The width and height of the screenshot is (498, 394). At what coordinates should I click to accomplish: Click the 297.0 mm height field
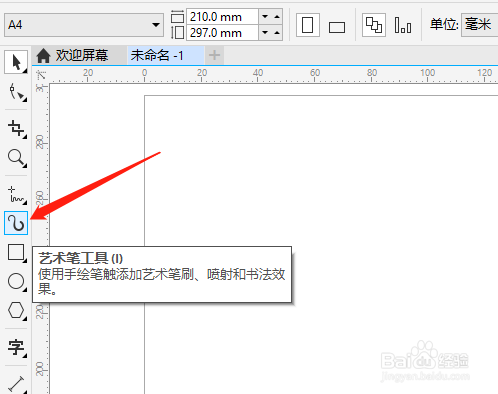(222, 33)
